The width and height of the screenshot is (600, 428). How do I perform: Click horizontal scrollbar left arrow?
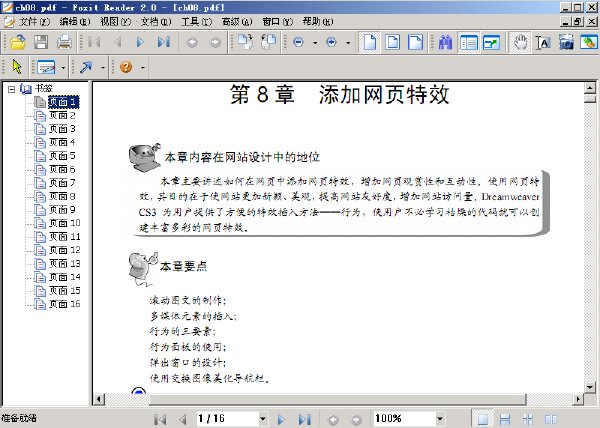[99, 399]
